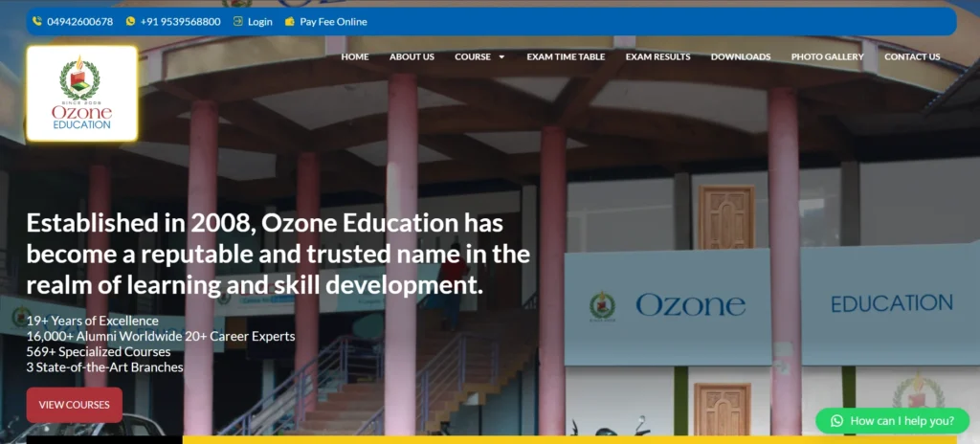
Task: Follow the Pay Fee Online link
Action: tap(333, 21)
